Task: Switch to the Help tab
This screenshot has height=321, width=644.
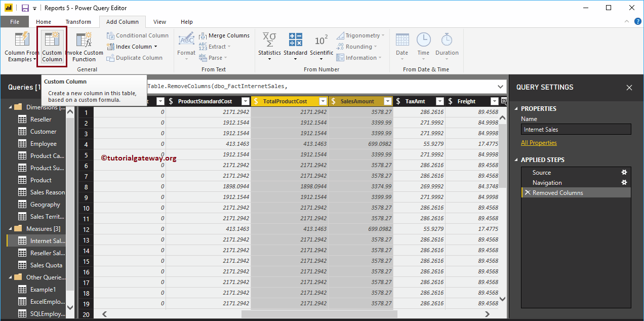Action: coord(187,22)
